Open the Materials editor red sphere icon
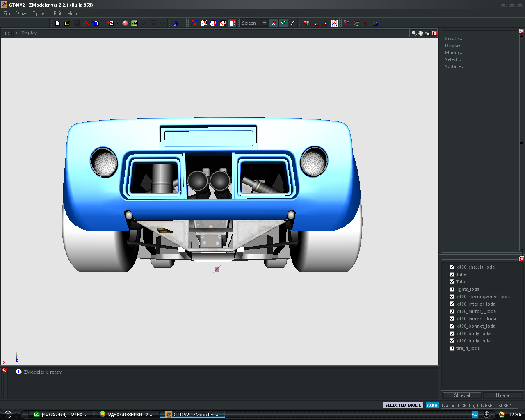The image size is (525, 420). tap(125, 23)
